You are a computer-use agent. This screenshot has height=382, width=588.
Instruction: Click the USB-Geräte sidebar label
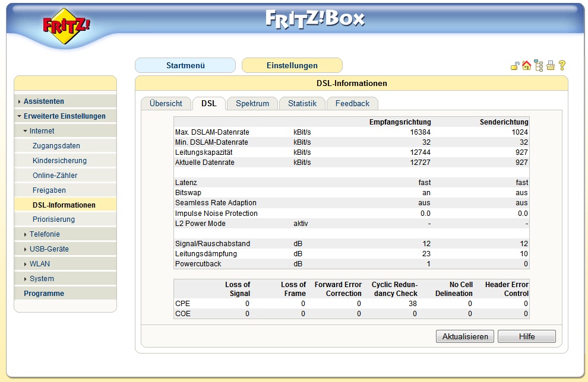click(x=49, y=249)
